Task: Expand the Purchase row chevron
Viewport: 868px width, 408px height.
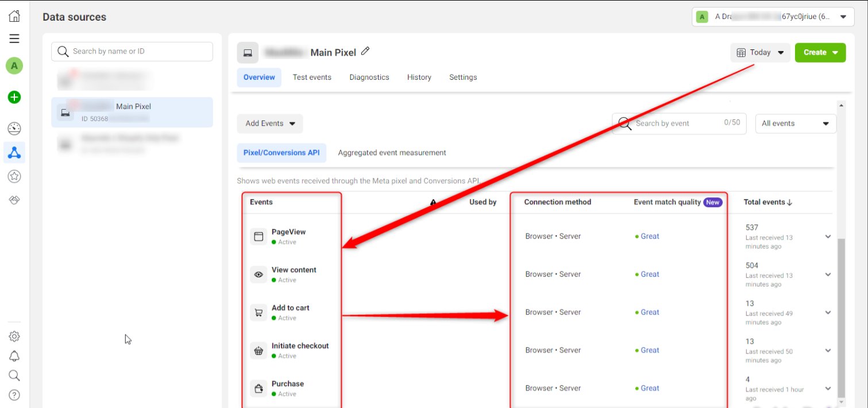Action: click(828, 388)
